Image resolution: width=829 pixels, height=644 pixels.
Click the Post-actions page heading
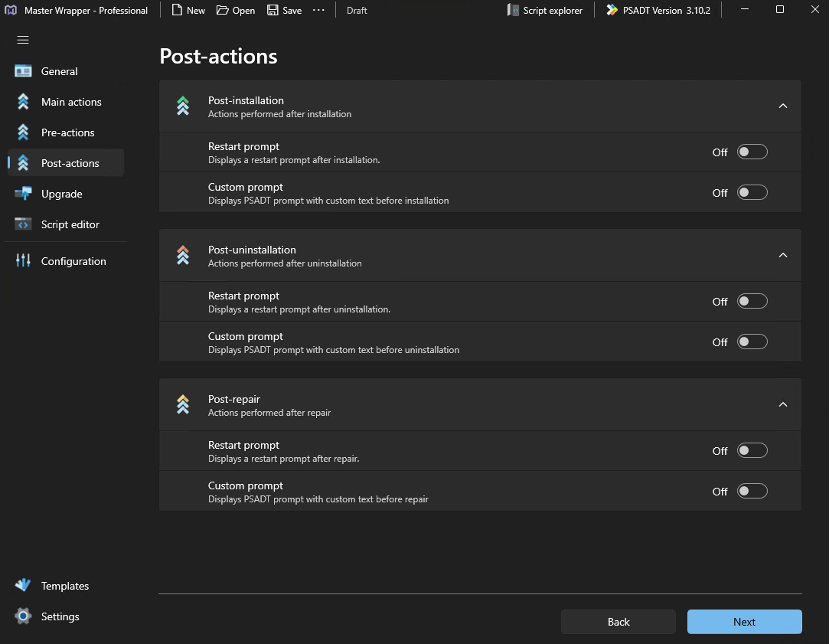pos(218,57)
